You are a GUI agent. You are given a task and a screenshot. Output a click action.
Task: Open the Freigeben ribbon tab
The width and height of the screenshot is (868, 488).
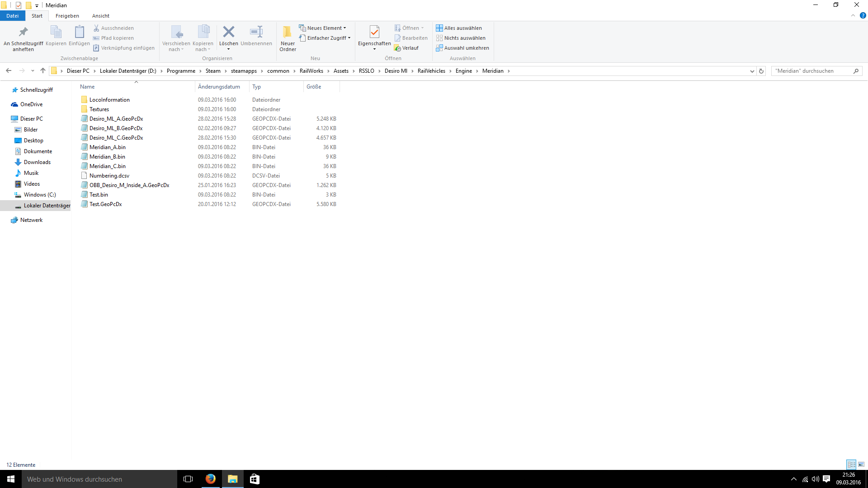67,16
